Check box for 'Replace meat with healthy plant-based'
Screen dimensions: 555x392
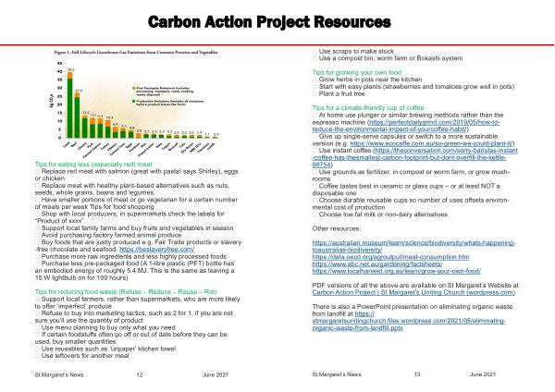click(x=37, y=186)
